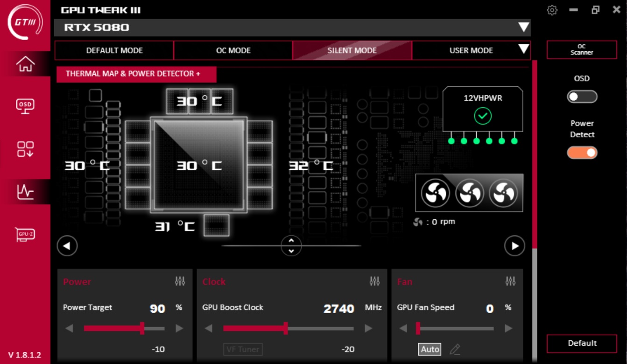
Task: Turn off the Power Detect switch
Action: (x=582, y=153)
